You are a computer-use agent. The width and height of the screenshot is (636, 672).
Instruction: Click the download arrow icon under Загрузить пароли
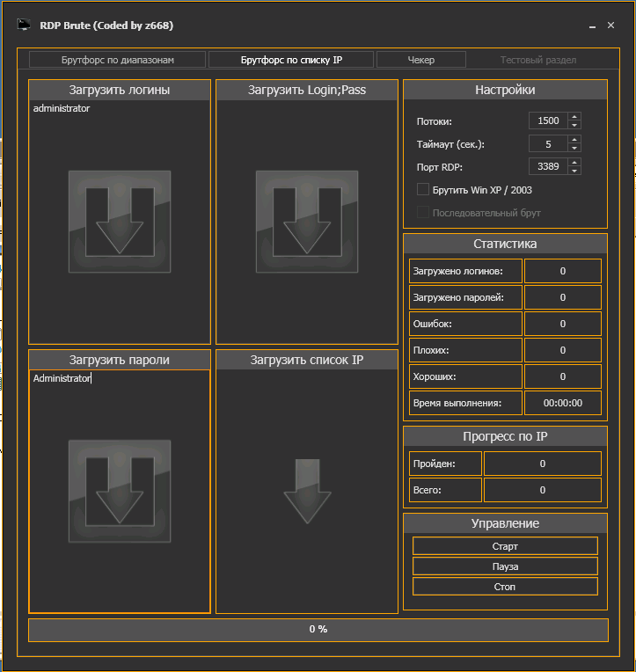pyautogui.click(x=120, y=491)
